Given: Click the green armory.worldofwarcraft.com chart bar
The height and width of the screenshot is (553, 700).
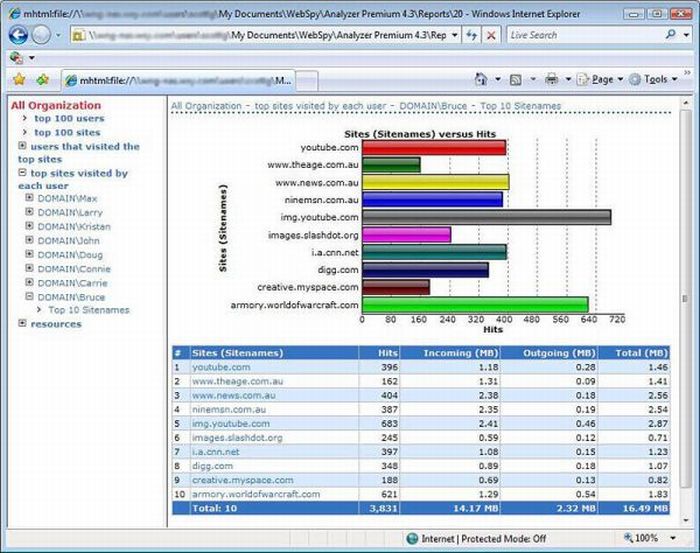Looking at the screenshot, I should coord(475,305).
